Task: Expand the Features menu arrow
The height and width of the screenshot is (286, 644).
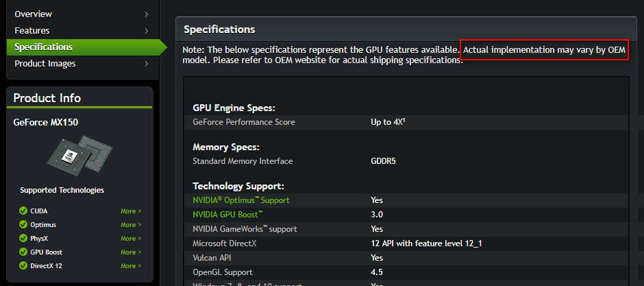Action: [x=147, y=31]
